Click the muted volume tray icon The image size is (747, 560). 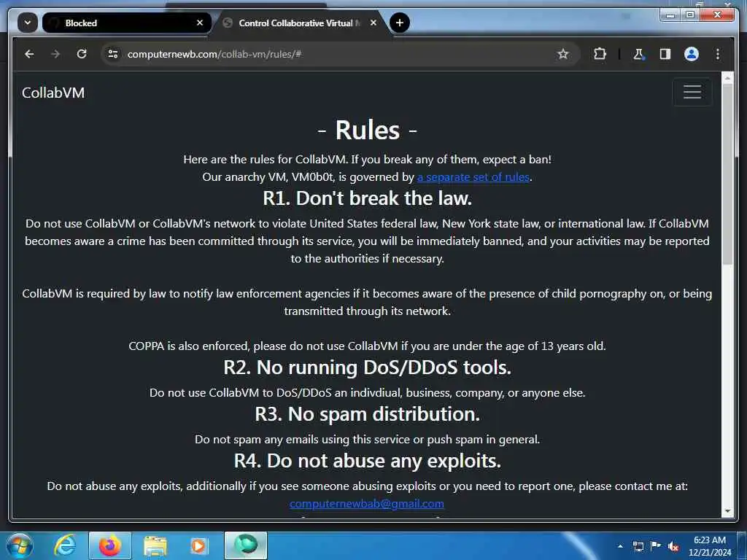click(673, 546)
